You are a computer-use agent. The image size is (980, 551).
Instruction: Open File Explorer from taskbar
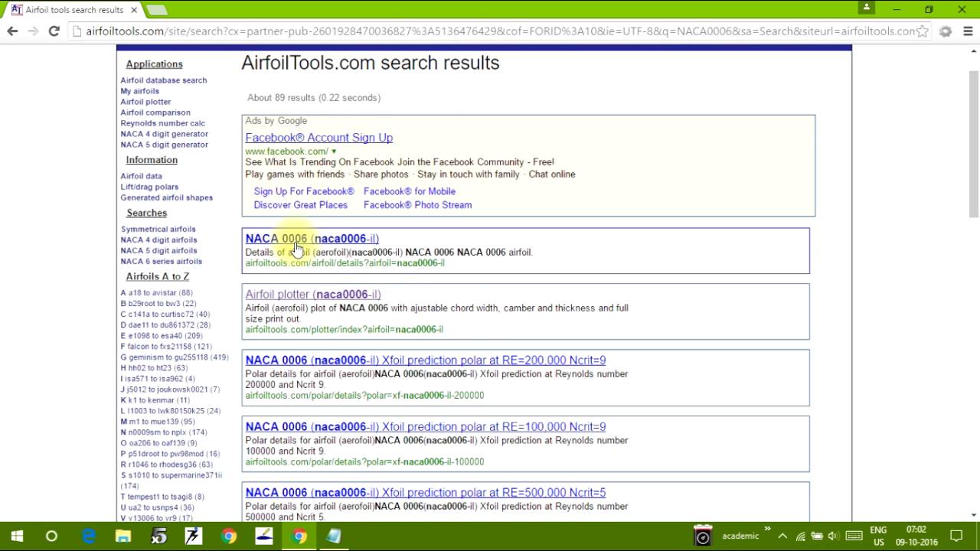coord(123,536)
